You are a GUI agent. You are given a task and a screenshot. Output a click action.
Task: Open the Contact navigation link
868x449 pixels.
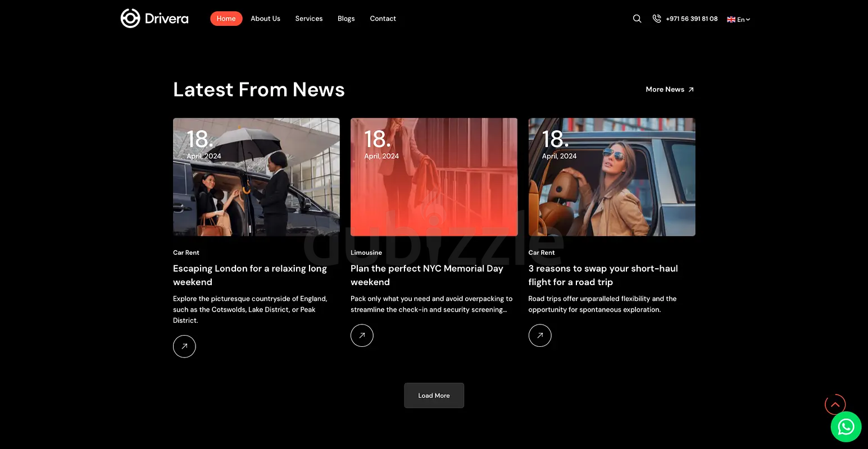pyautogui.click(x=383, y=19)
